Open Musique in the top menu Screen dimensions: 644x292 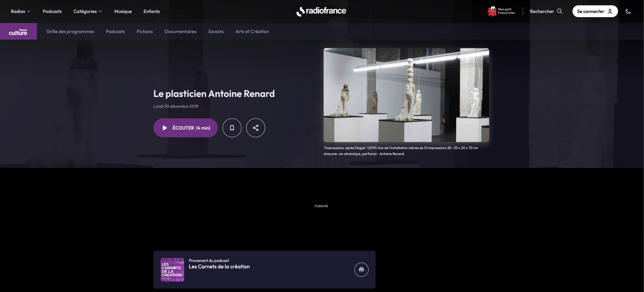point(123,11)
